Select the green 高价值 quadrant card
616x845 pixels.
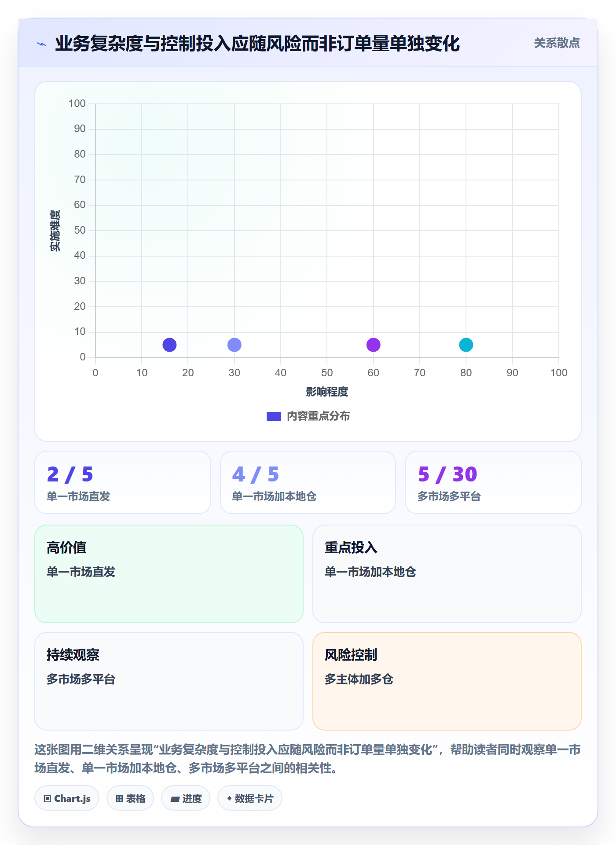[x=169, y=574]
